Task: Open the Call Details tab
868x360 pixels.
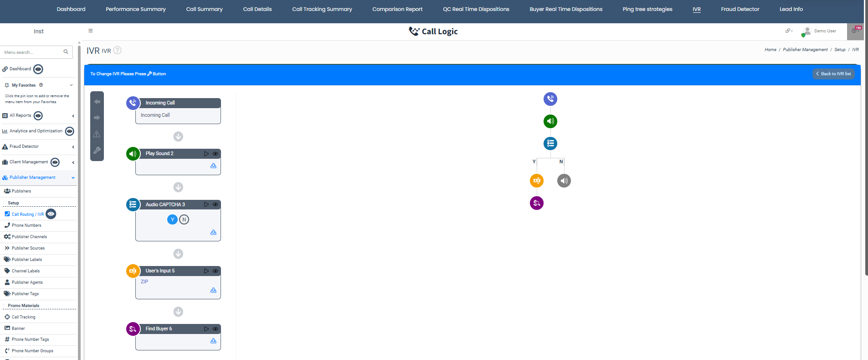Action: [257, 9]
